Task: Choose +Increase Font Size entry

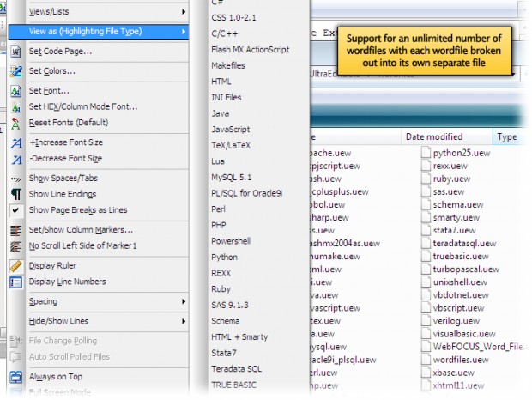Action: pyautogui.click(x=67, y=142)
